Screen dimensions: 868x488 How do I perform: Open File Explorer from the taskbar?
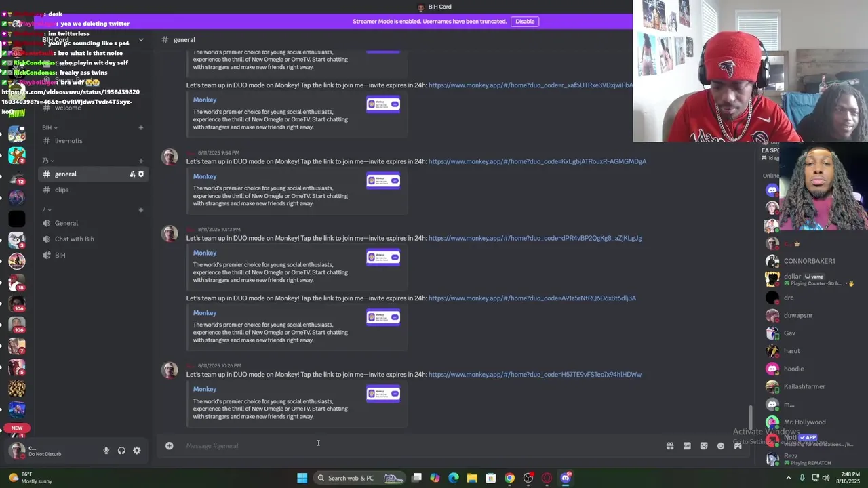[472, 478]
